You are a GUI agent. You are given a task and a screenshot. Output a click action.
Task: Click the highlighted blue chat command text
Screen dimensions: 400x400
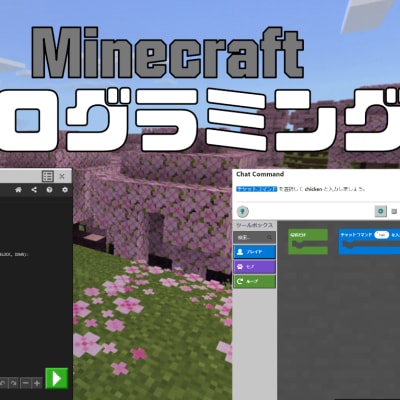pyautogui.click(x=257, y=189)
